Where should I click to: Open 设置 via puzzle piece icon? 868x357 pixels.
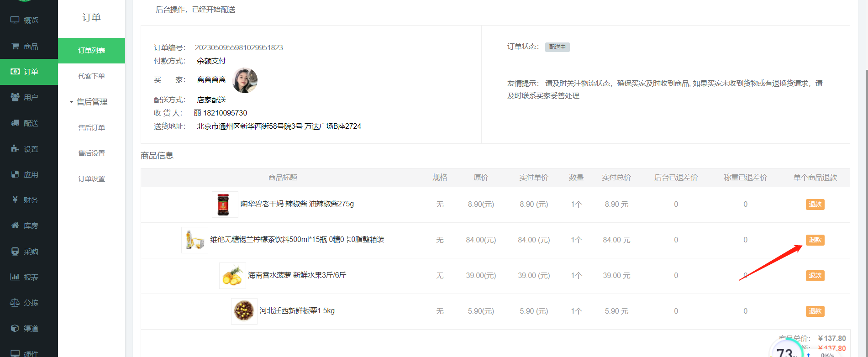pos(15,149)
